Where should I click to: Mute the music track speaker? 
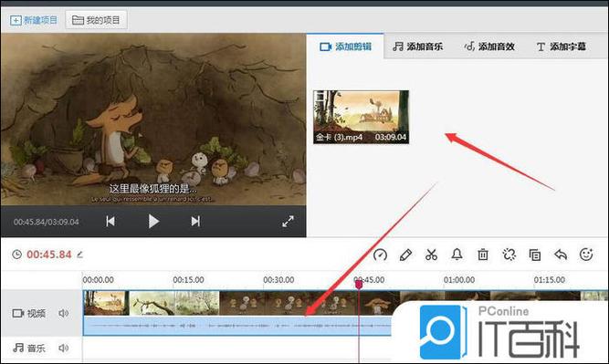(x=64, y=348)
